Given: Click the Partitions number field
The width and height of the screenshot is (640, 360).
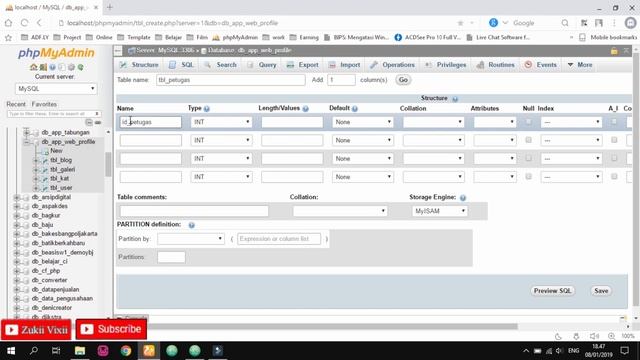Looking at the screenshot, I should click(171, 257).
